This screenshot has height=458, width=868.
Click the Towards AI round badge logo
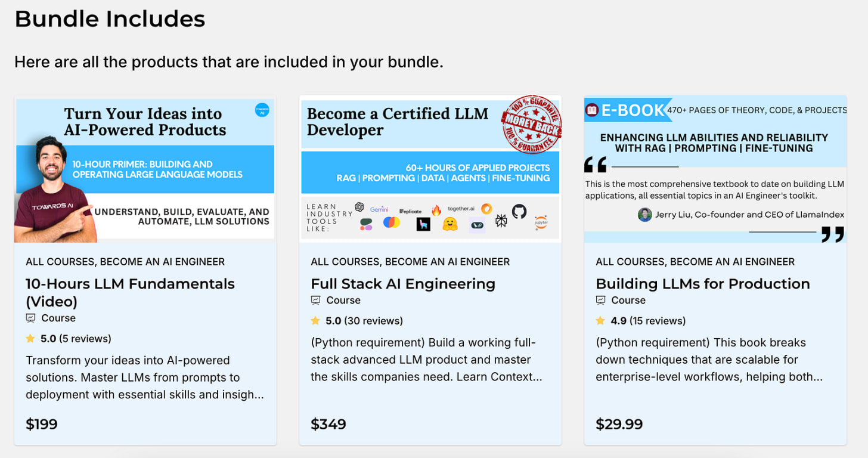tap(262, 110)
